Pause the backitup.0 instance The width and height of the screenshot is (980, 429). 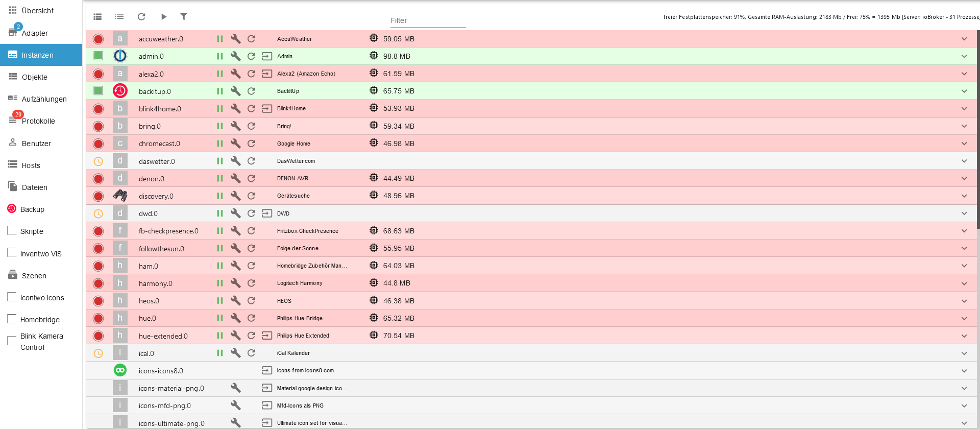coord(220,91)
